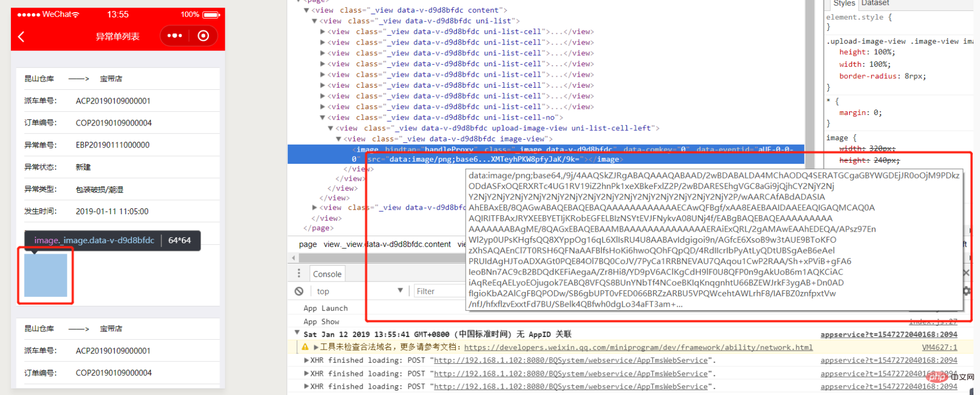
Task: Open the console drawer three-dot menu
Action: 299,273
